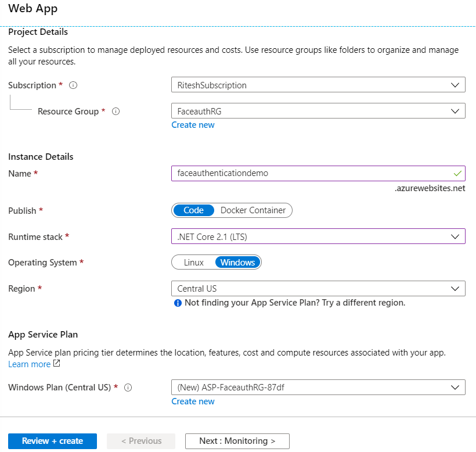Click the info icon next to Subscription
The image size is (476, 452).
click(73, 85)
